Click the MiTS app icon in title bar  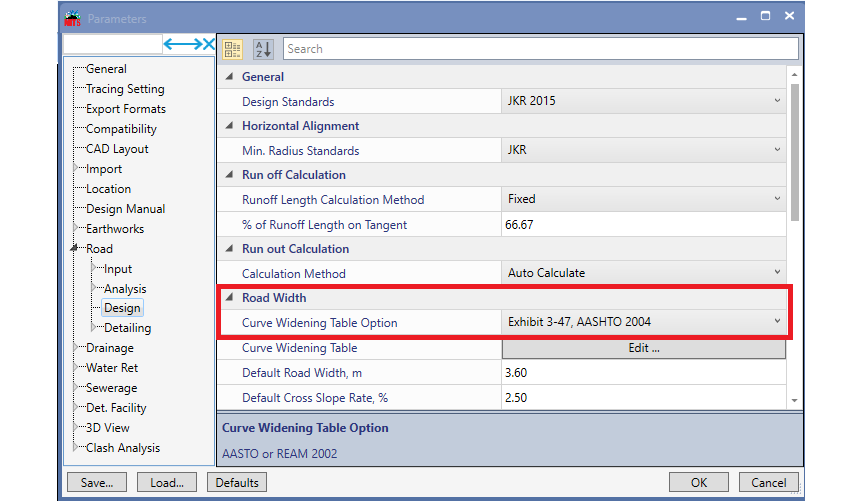tap(73, 18)
